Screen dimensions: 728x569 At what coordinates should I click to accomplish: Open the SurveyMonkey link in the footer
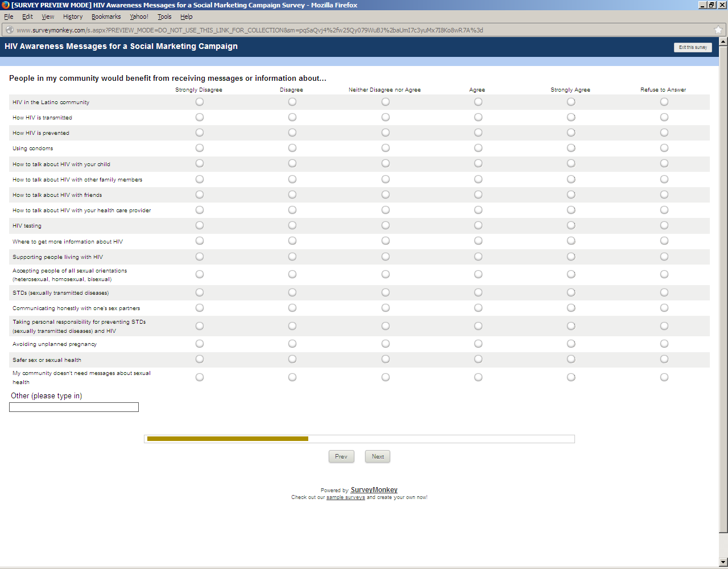374,490
